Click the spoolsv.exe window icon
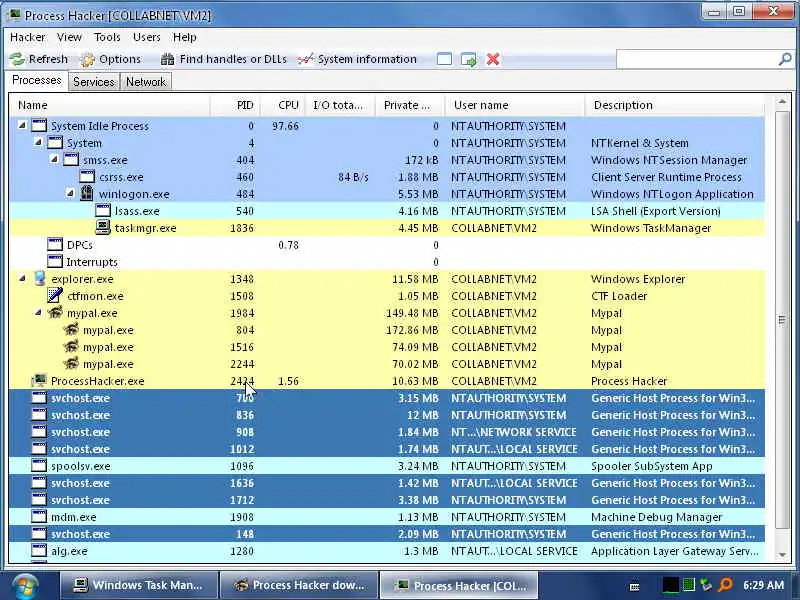This screenshot has width=800, height=600. coord(39,465)
